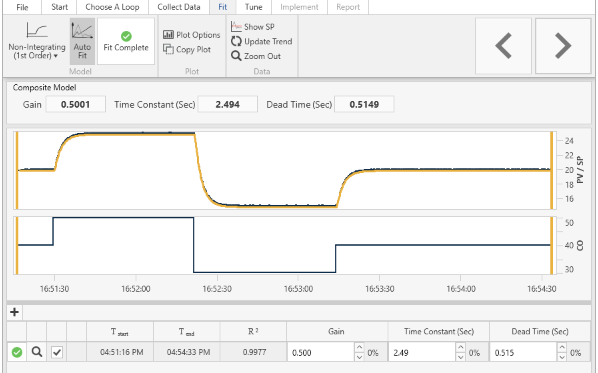
Task: Edit the row Gain field 0.500
Action: (320, 352)
